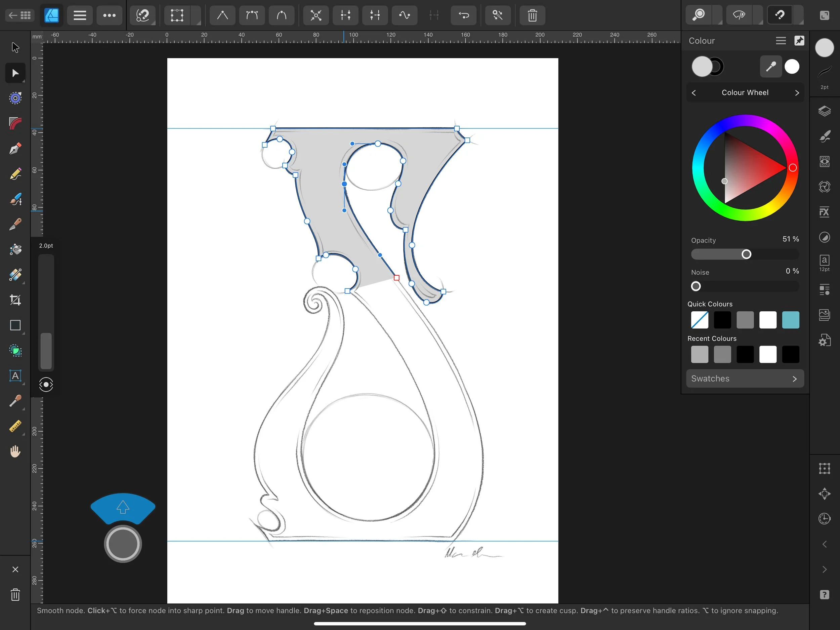This screenshot has width=840, height=630.
Task: Activate the Hand pan tool
Action: point(15,451)
